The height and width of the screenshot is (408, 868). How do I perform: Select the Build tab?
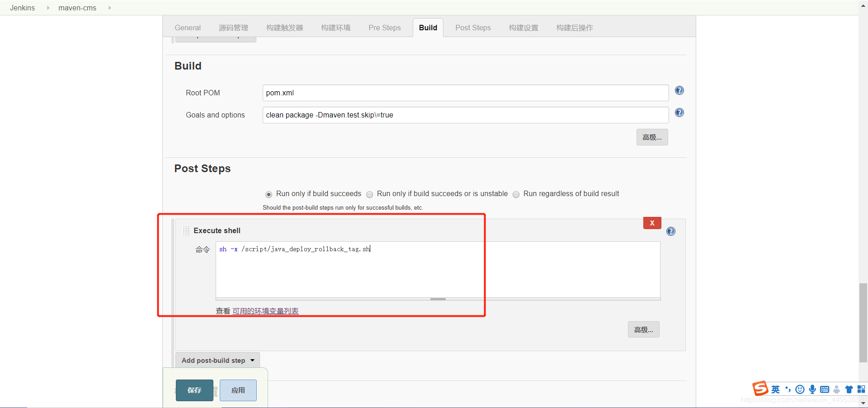(x=428, y=28)
